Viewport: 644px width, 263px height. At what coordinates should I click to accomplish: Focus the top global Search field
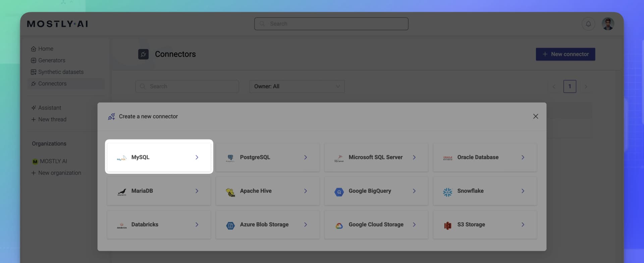(331, 24)
